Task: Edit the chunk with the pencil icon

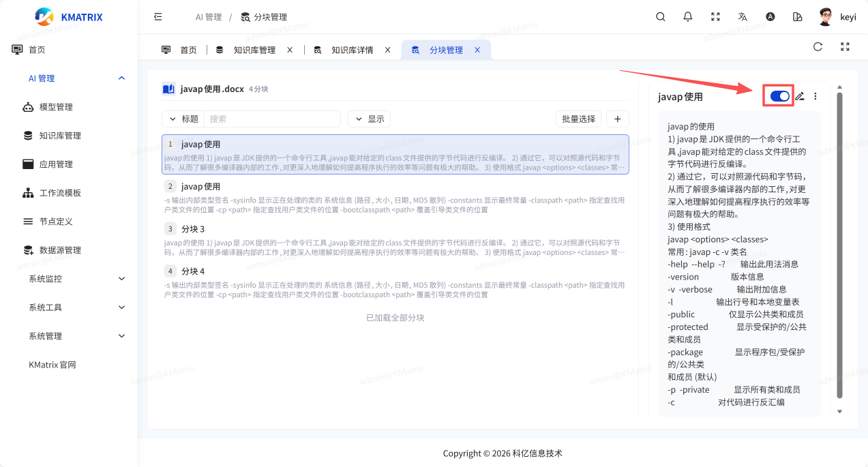Action: (798, 95)
